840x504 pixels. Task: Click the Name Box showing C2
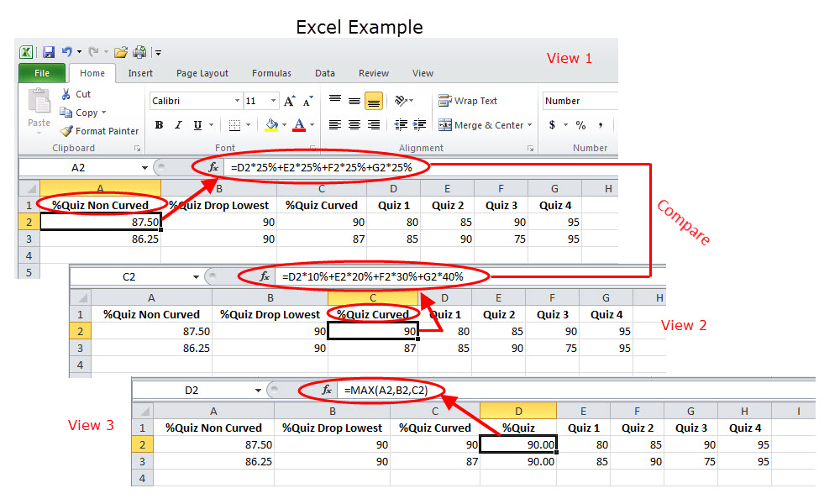(x=129, y=277)
